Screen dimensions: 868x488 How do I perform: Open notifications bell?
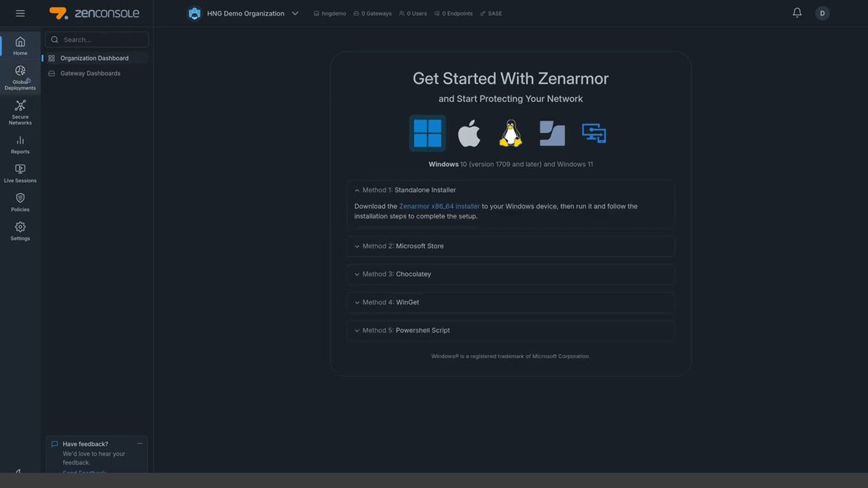pos(797,13)
